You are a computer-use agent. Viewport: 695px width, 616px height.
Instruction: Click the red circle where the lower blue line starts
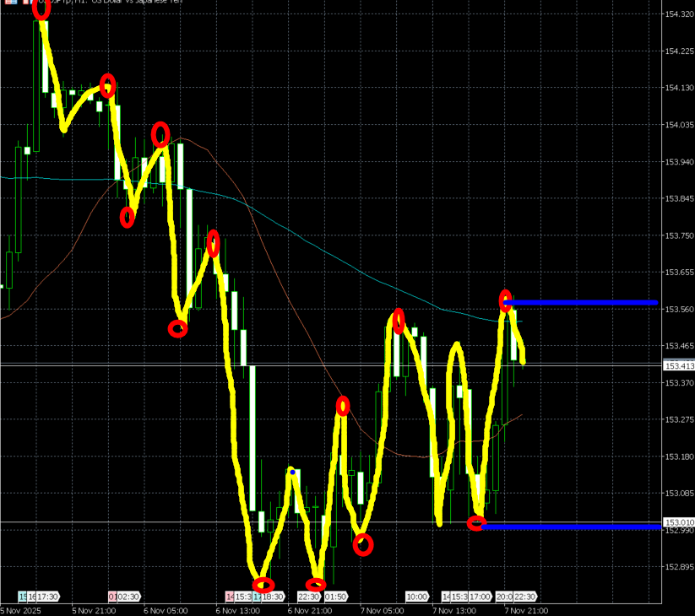tap(476, 523)
